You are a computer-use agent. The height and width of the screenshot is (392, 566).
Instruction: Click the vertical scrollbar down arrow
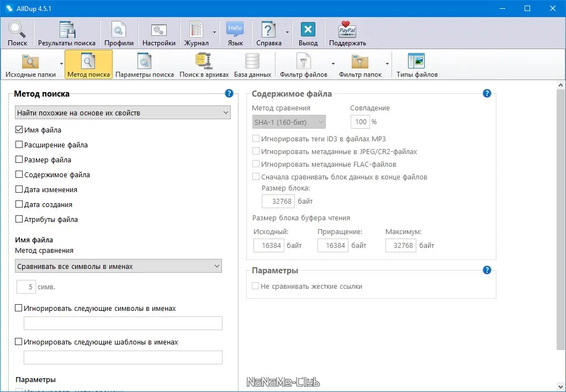click(560, 387)
